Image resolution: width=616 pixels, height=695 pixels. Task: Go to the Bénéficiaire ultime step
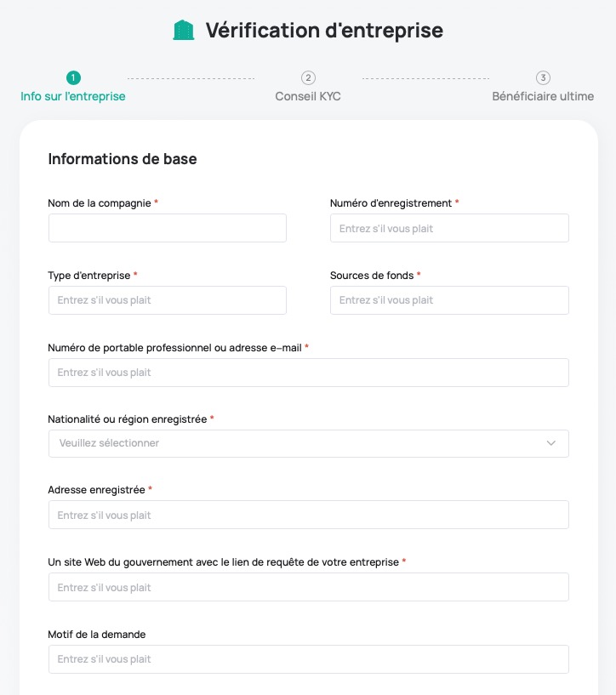point(543,96)
